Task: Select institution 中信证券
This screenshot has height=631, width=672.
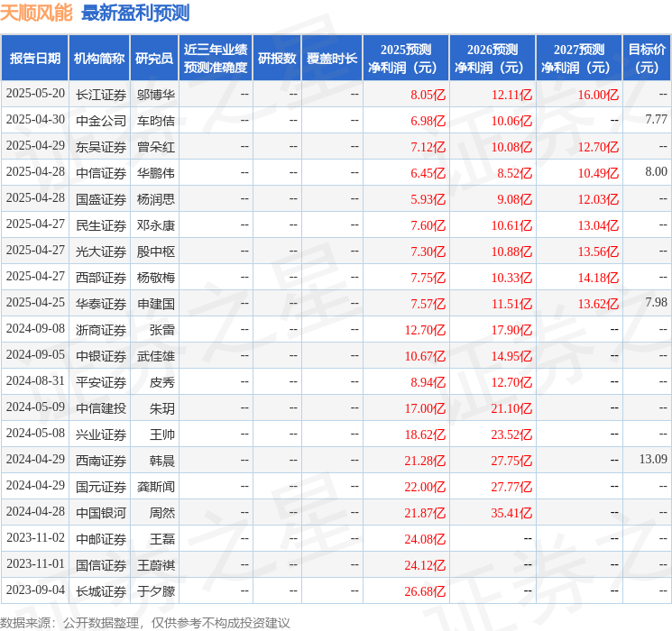Action: (101, 173)
